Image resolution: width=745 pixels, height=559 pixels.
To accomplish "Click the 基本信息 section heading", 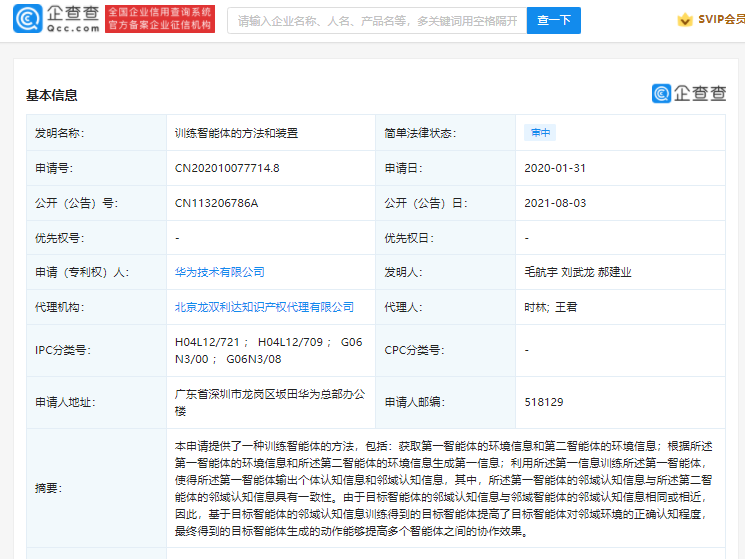I will [52, 95].
